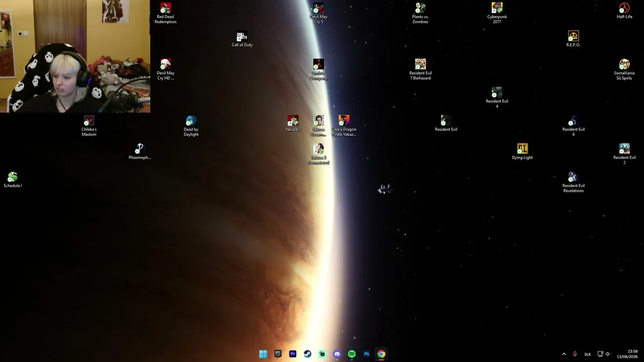
Task: Select the Red Dead Redemption desktop icon
Action: pyautogui.click(x=166, y=13)
